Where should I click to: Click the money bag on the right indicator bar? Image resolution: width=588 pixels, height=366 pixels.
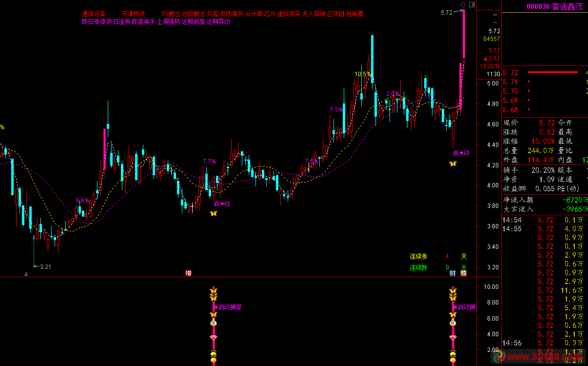coord(453,323)
